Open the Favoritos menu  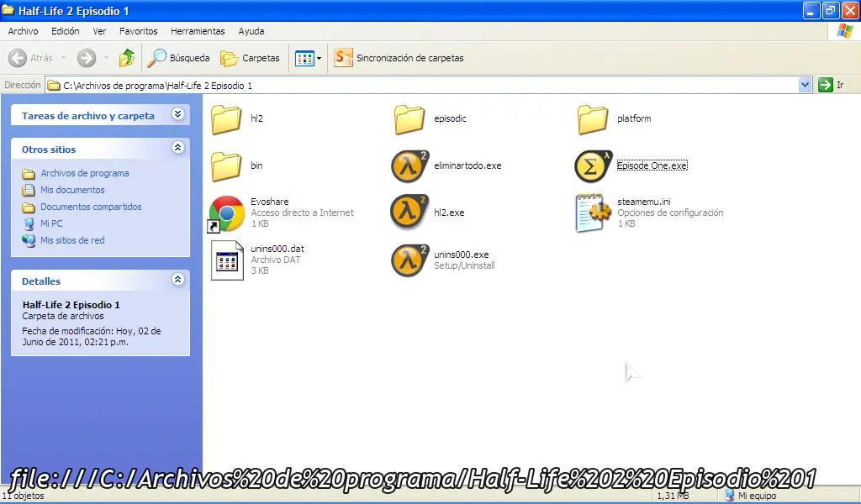click(138, 31)
